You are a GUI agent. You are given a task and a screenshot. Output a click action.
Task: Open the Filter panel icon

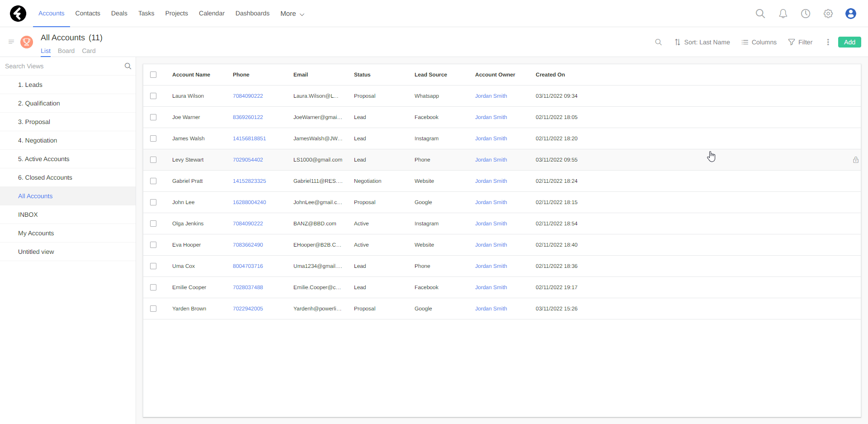pyautogui.click(x=791, y=42)
